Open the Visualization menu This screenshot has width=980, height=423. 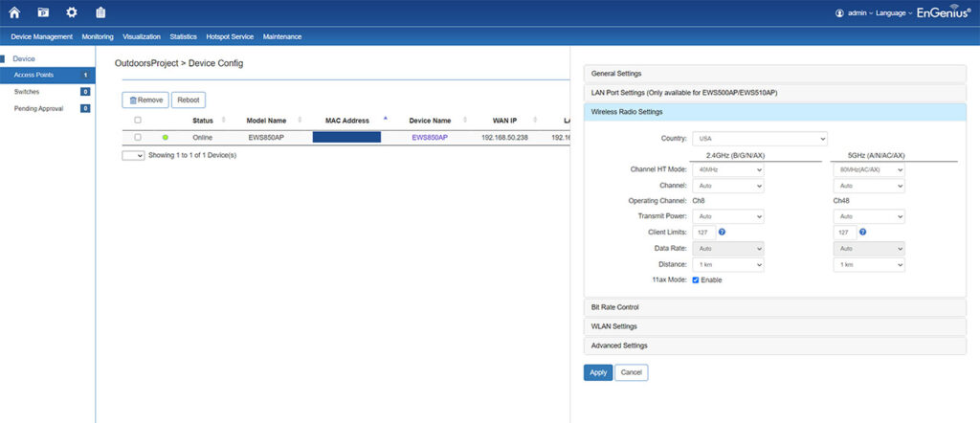point(142,37)
